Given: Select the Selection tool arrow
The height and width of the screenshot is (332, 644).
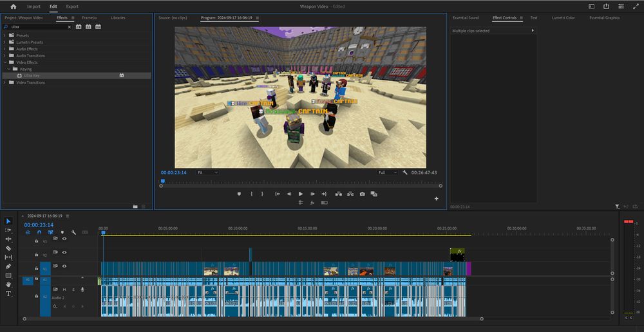Looking at the screenshot, I should pyautogui.click(x=8, y=221).
